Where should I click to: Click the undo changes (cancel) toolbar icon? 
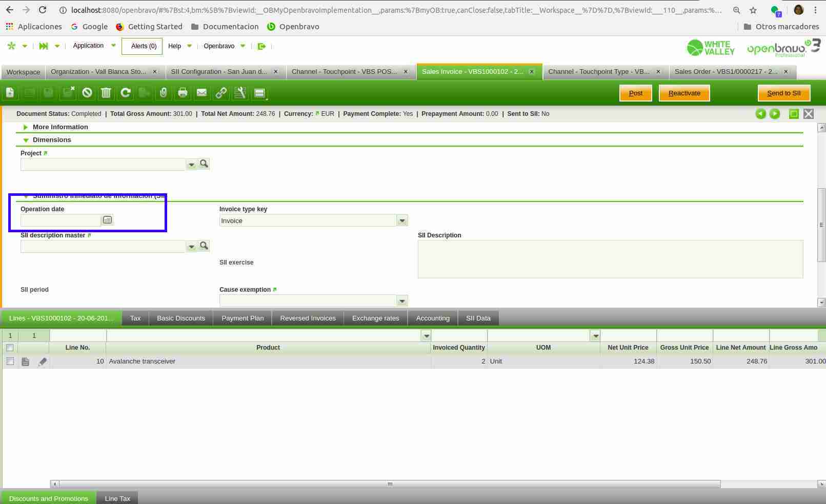pyautogui.click(x=87, y=93)
